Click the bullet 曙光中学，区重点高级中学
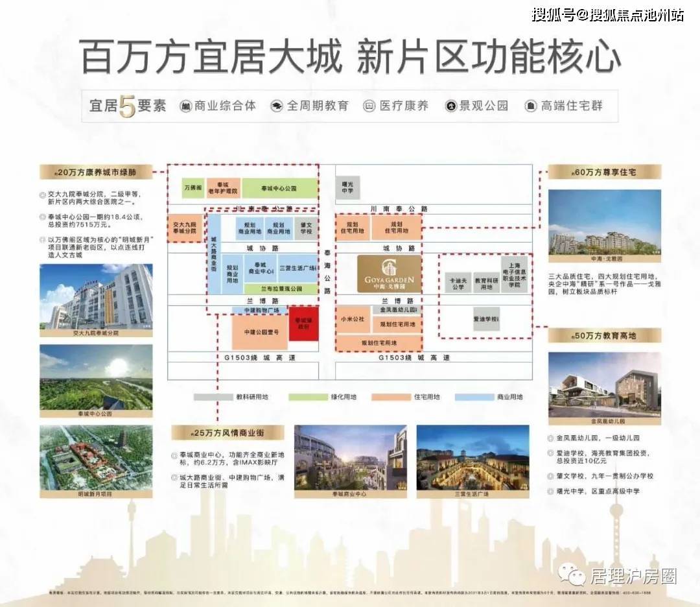This screenshot has height=607, width=700. [x=598, y=492]
